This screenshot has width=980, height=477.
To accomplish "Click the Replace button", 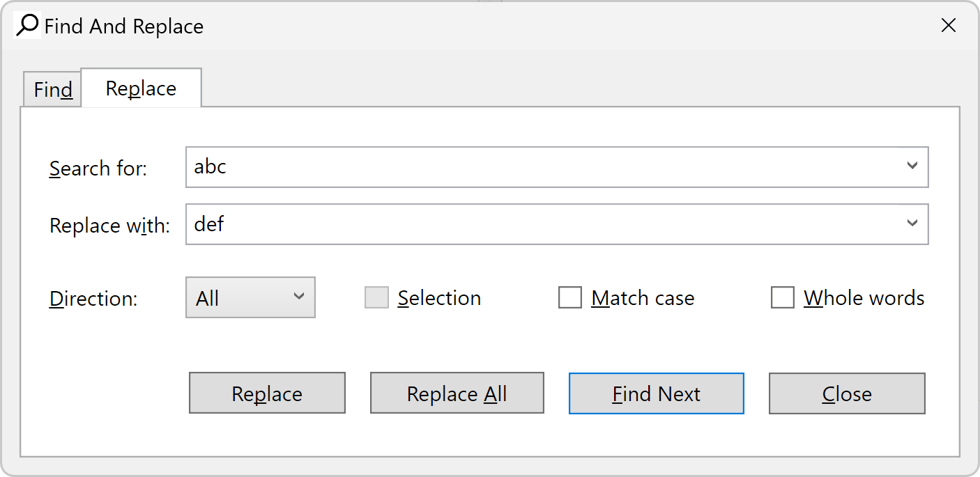I will [267, 393].
